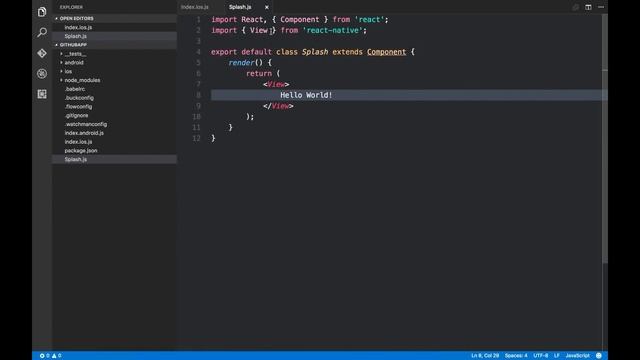Viewport: 640px width, 360px height.
Task: Change language mode from JavaScript
Action: point(577,356)
